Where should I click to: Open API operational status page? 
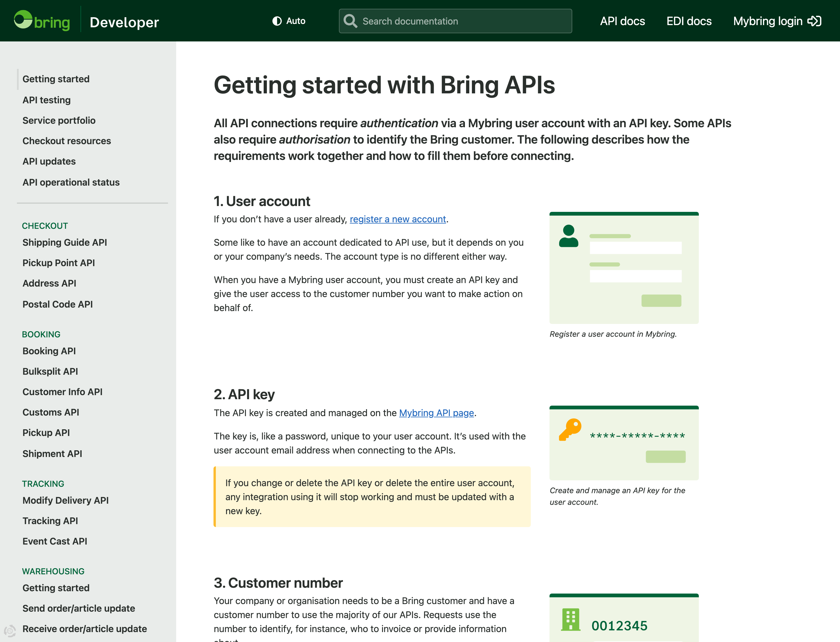[71, 182]
